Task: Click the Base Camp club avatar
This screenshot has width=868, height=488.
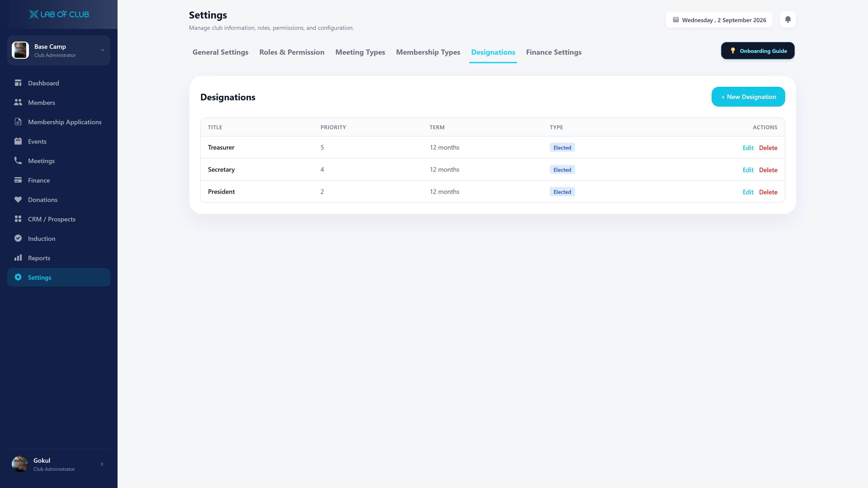Action: pos(20,50)
